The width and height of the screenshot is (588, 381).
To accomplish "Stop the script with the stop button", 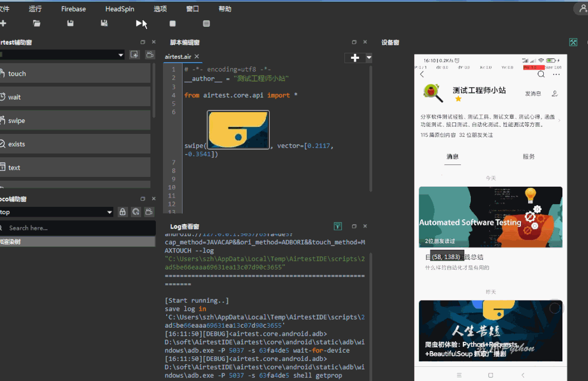I will tap(173, 23).
